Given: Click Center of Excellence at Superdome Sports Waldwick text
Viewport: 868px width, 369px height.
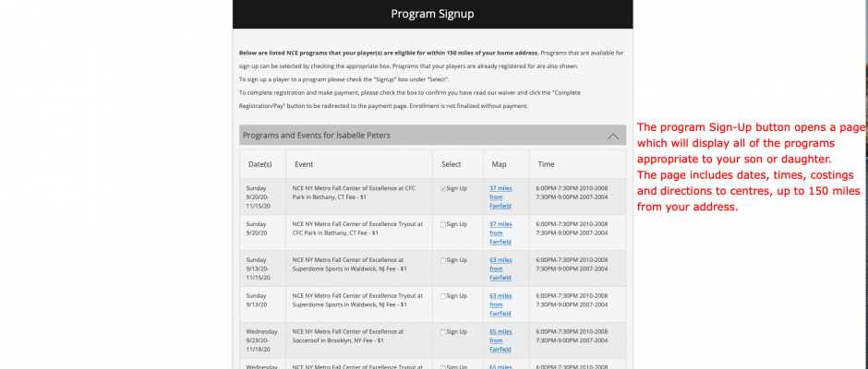Looking at the screenshot, I should coord(350,265).
